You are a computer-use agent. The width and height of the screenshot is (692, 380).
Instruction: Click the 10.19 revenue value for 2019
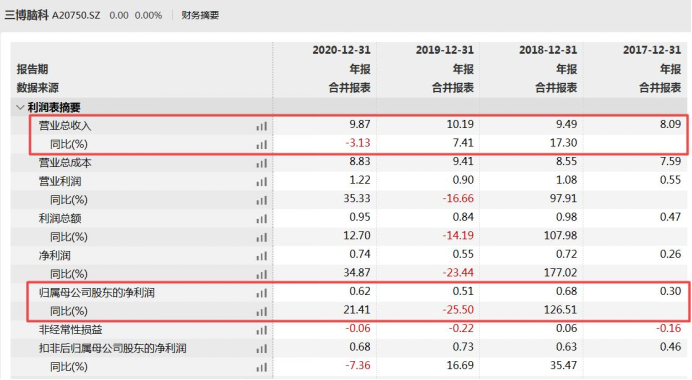click(x=460, y=124)
